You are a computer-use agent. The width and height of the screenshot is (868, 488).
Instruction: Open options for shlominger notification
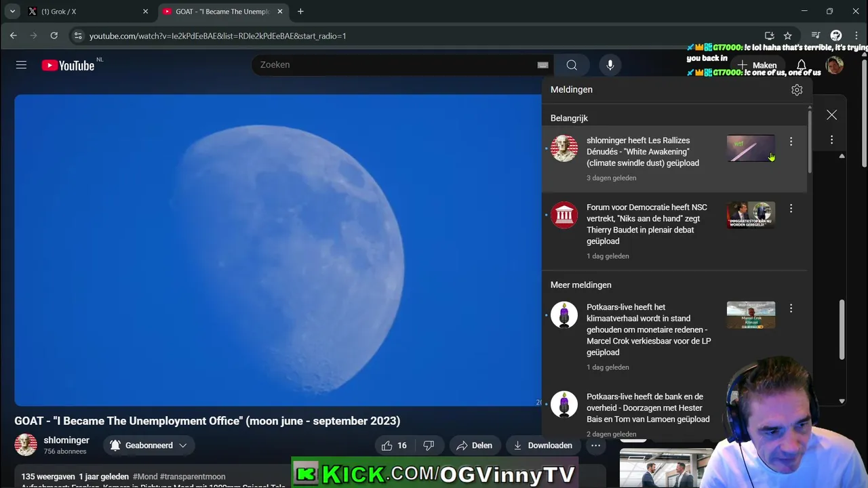click(x=791, y=142)
